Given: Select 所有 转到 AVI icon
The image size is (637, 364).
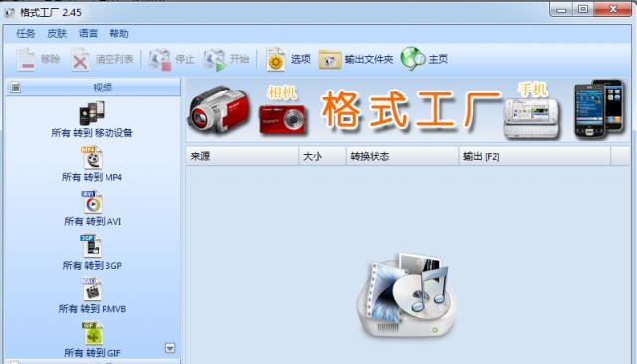Looking at the screenshot, I should coord(92,202).
